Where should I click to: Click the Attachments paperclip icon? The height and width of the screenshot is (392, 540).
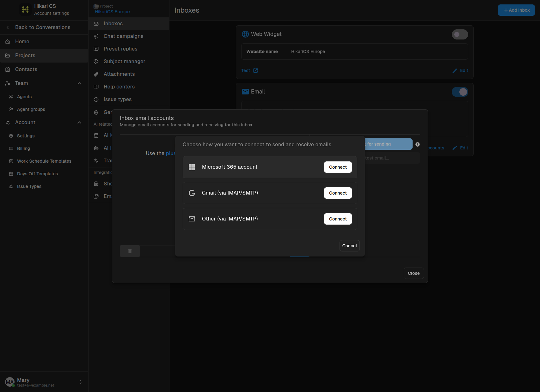(96, 74)
